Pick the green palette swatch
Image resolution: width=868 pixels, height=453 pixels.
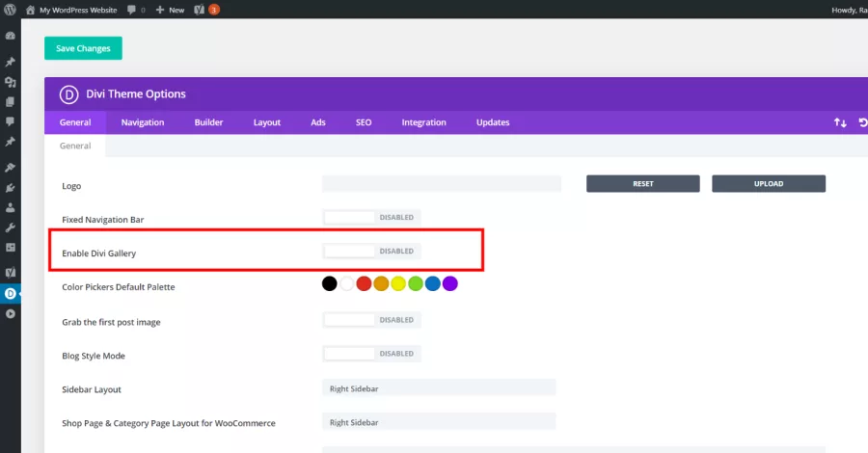(x=415, y=283)
